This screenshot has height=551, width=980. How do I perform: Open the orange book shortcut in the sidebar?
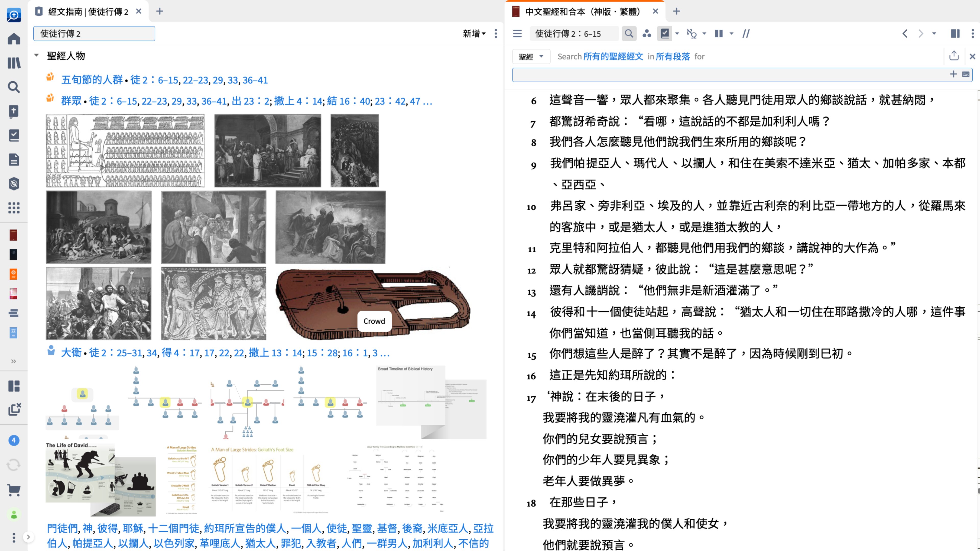[x=13, y=274]
